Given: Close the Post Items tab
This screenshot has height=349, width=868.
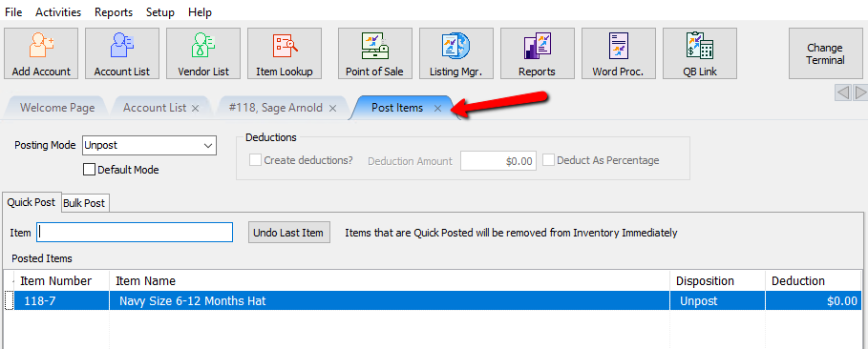Looking at the screenshot, I should (437, 109).
